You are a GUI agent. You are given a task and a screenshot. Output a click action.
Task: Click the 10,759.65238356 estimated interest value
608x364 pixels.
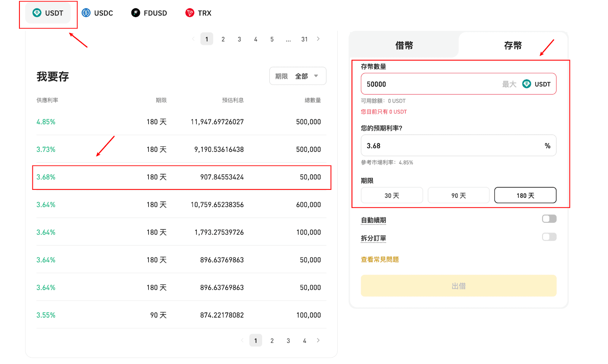217,205
